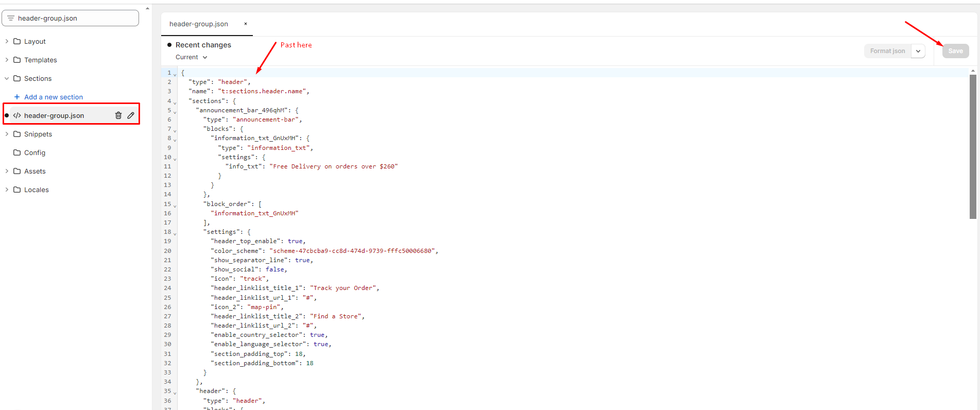This screenshot has height=410, width=980.
Task: Open the Current version dropdown
Action: 192,57
